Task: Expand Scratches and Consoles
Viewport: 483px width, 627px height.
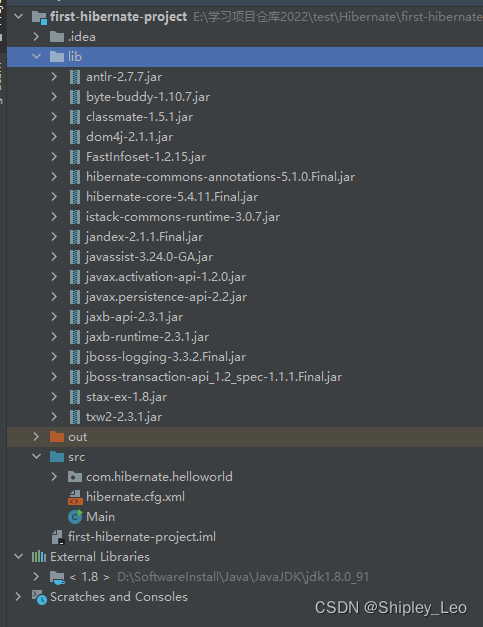Action: [x=18, y=597]
